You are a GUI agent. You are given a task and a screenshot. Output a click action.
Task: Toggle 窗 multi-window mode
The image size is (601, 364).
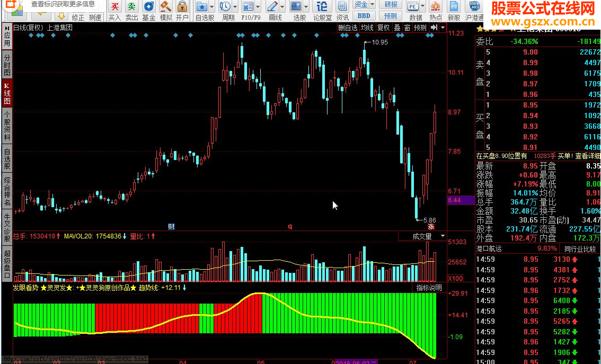[x=407, y=28]
